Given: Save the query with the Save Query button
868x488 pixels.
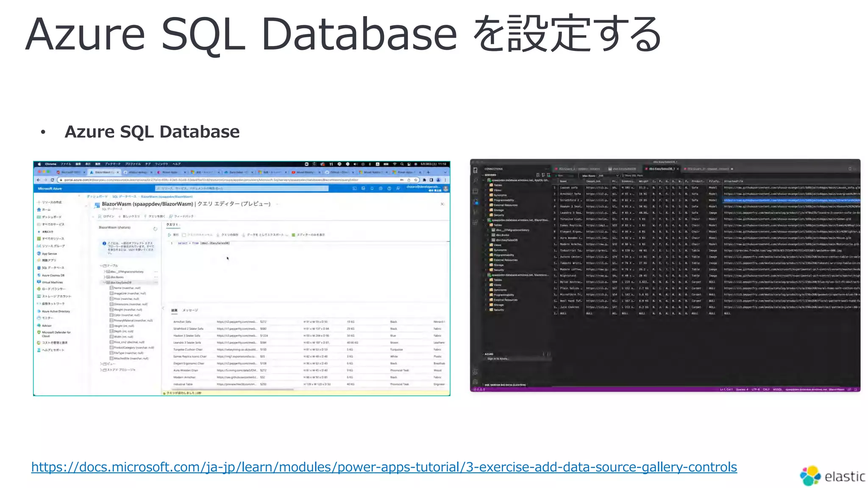Looking at the screenshot, I should 228,235.
